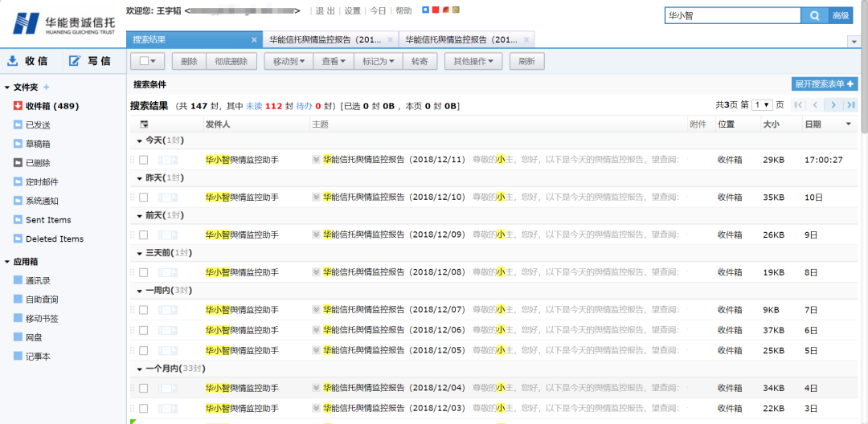Tick checkbox for the 2018/12/04 report mail
This screenshot has width=868, height=424.
[143, 388]
